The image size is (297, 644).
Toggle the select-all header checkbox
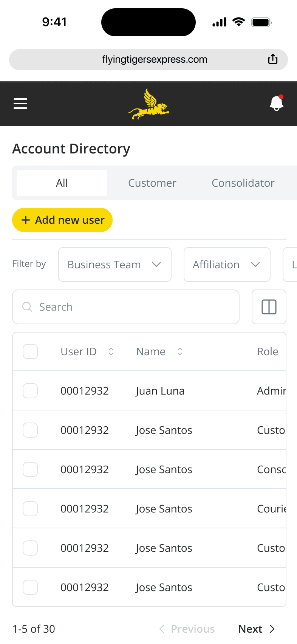(30, 351)
